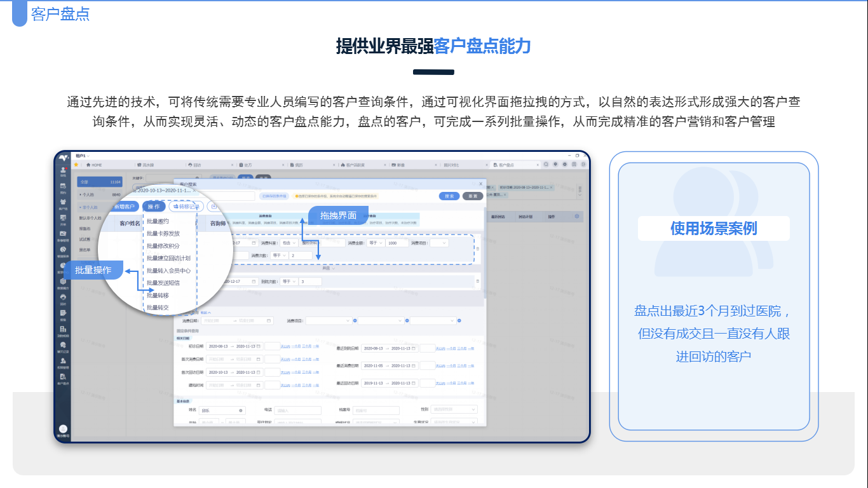Click the 转移记录 button
This screenshot has height=488, width=868.
coord(186,207)
